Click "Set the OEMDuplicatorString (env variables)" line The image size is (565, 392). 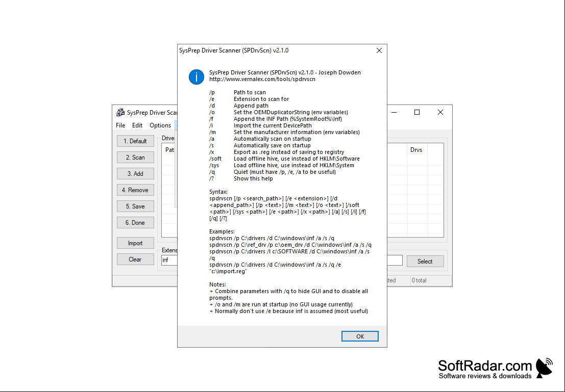(291, 112)
